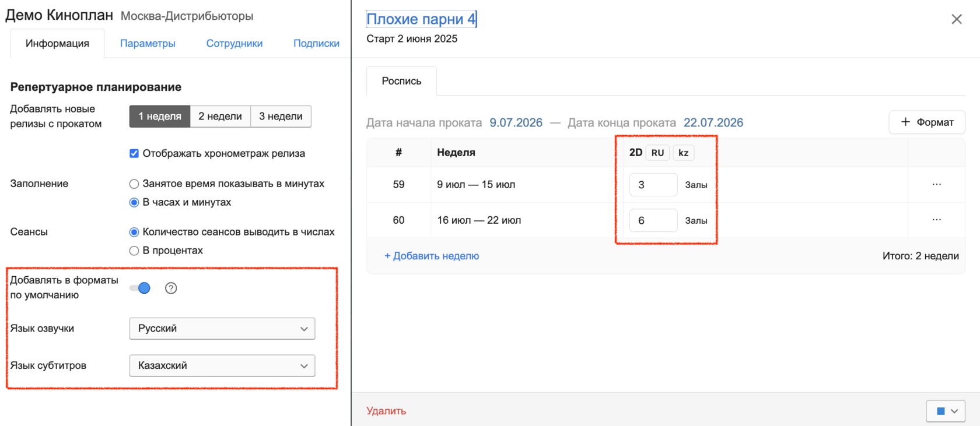Switch to the Параметры tab
The height and width of the screenshot is (426, 980).
click(148, 44)
